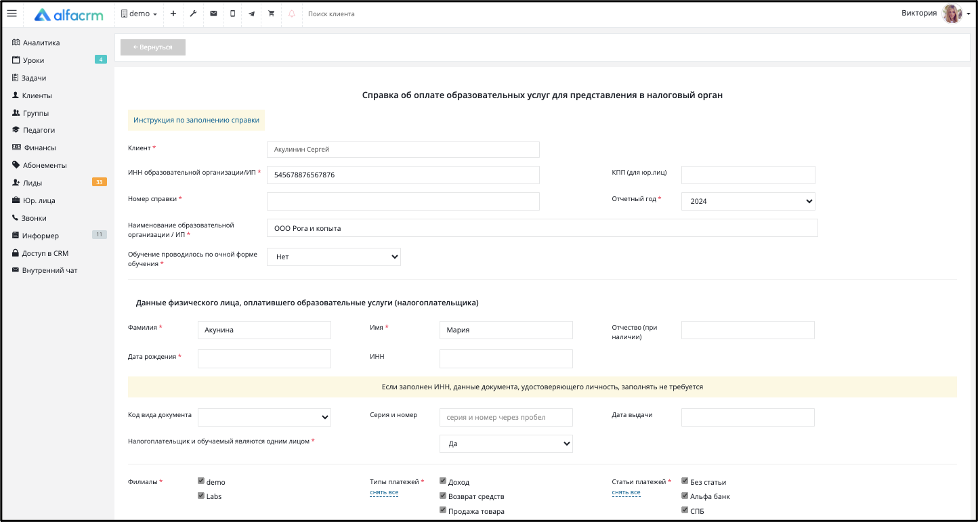Image resolution: width=979 pixels, height=522 pixels.
Task: Click the plus add icon in toolbar
Action: click(x=173, y=14)
